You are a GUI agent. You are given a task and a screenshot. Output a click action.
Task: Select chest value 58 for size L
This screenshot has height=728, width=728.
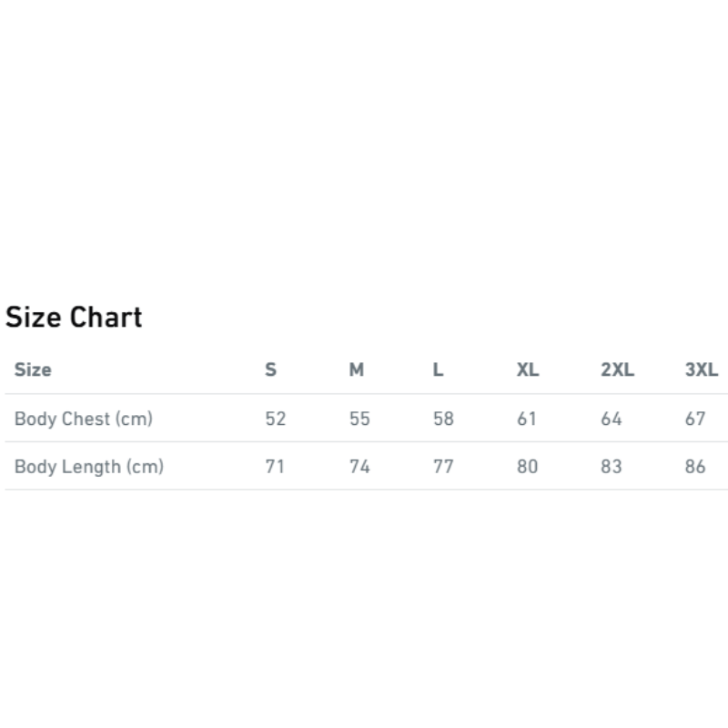coord(443,419)
